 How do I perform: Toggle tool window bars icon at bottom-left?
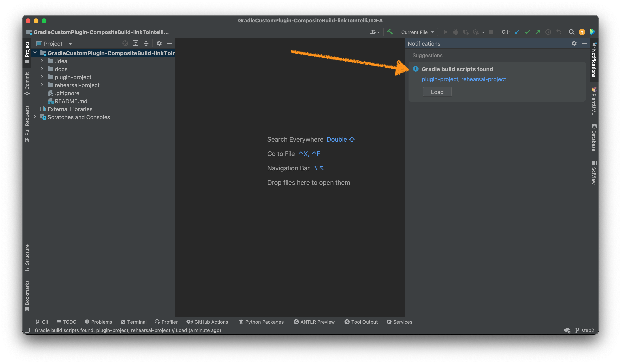click(x=27, y=330)
